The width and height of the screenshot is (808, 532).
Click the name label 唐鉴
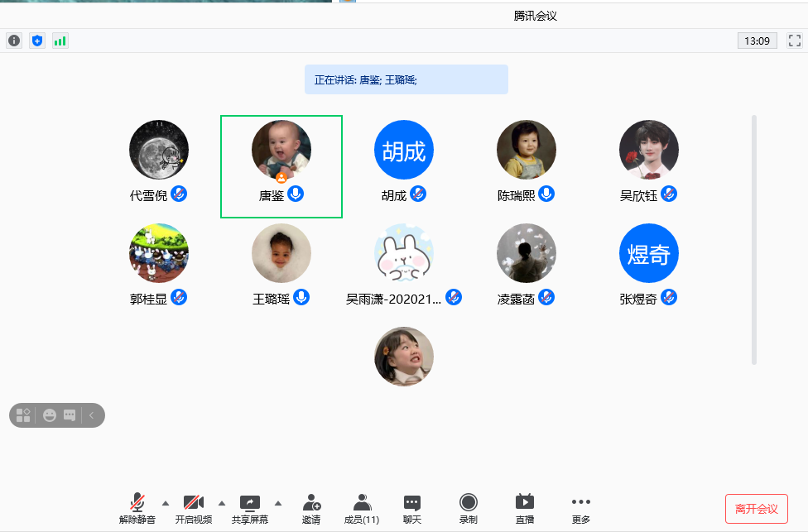point(272,196)
